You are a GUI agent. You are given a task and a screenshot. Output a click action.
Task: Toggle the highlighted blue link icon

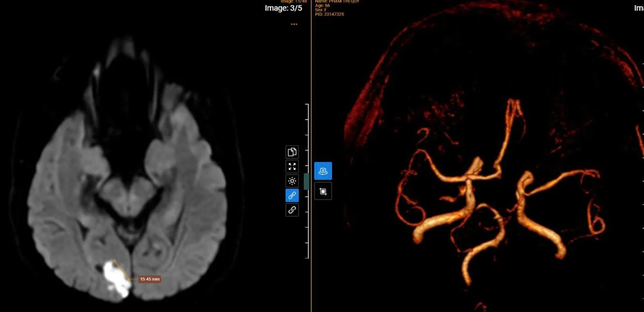click(292, 195)
